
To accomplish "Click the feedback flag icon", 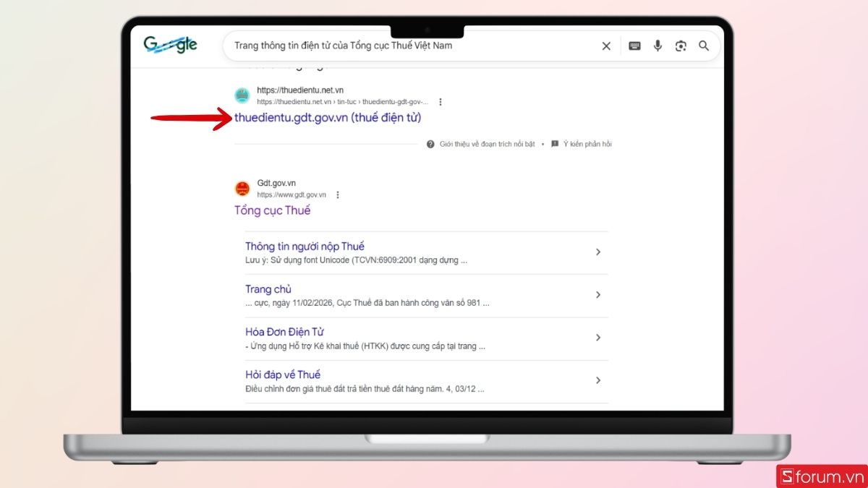I will pos(555,144).
